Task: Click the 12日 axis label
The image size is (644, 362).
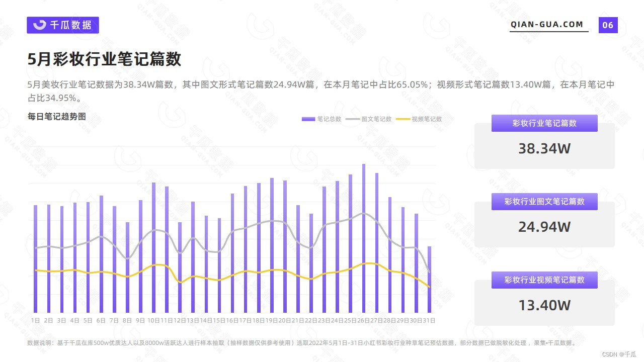Action: [x=180, y=320]
